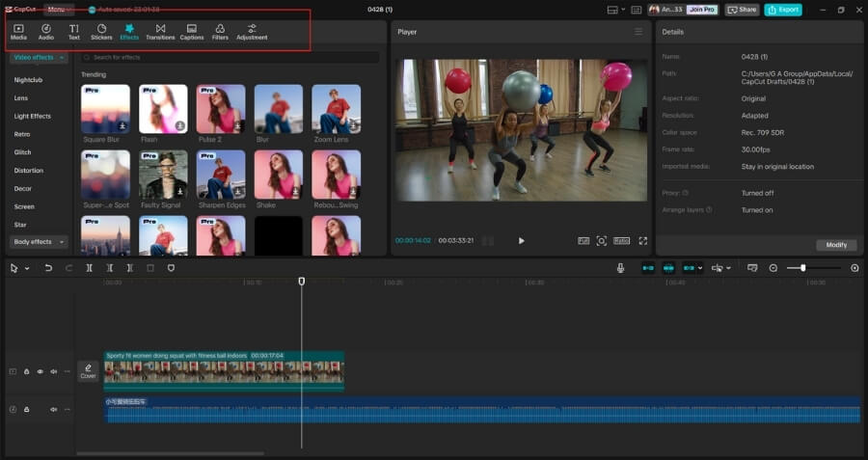Download the Sharpen Edges effect
The image size is (868, 460).
click(x=237, y=192)
